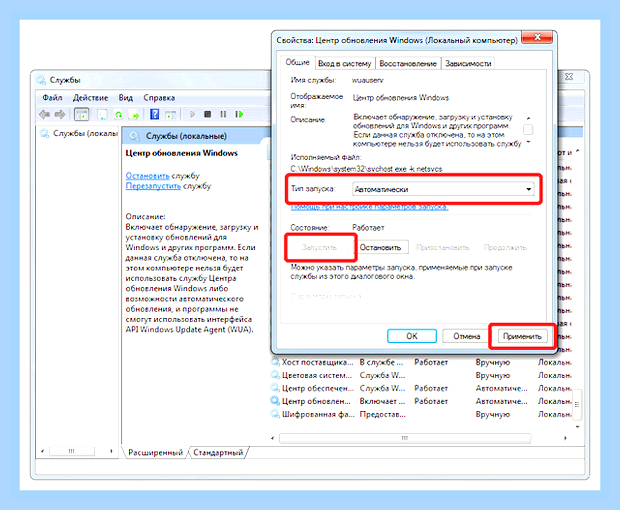Click the Перезапустить службу link
The image size is (620, 510).
[x=153, y=186]
